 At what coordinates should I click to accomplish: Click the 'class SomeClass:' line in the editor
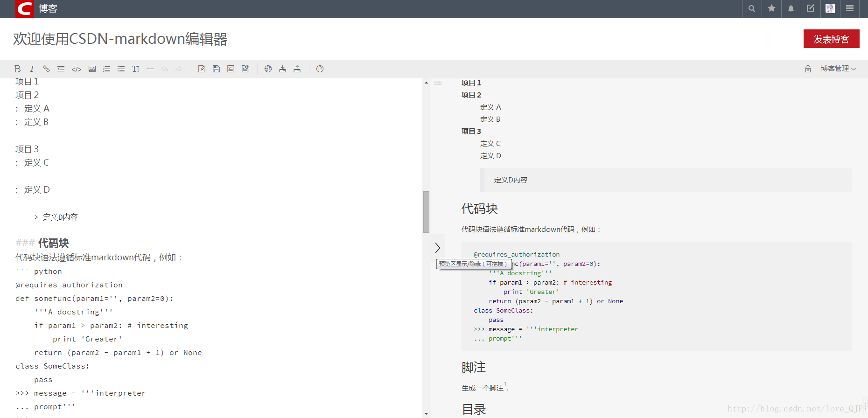(x=52, y=366)
